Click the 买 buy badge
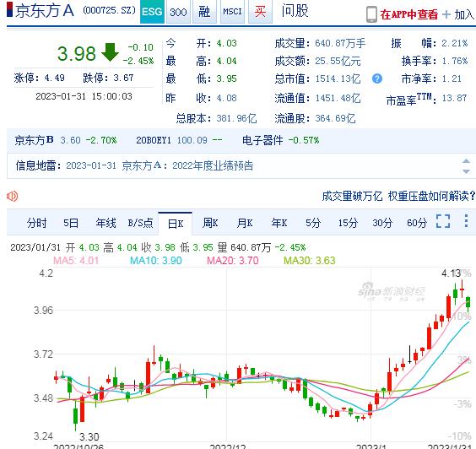The height and width of the screenshot is (449, 476). pyautogui.click(x=260, y=12)
